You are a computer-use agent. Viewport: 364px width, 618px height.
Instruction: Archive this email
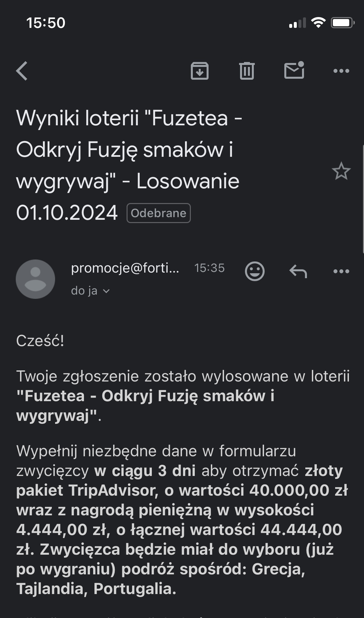coord(200,71)
